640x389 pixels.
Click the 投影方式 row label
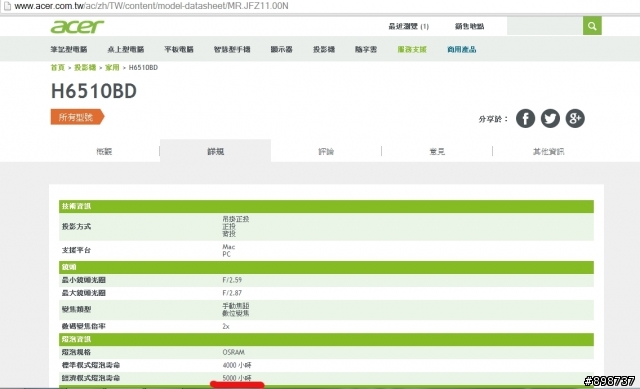pos(76,226)
